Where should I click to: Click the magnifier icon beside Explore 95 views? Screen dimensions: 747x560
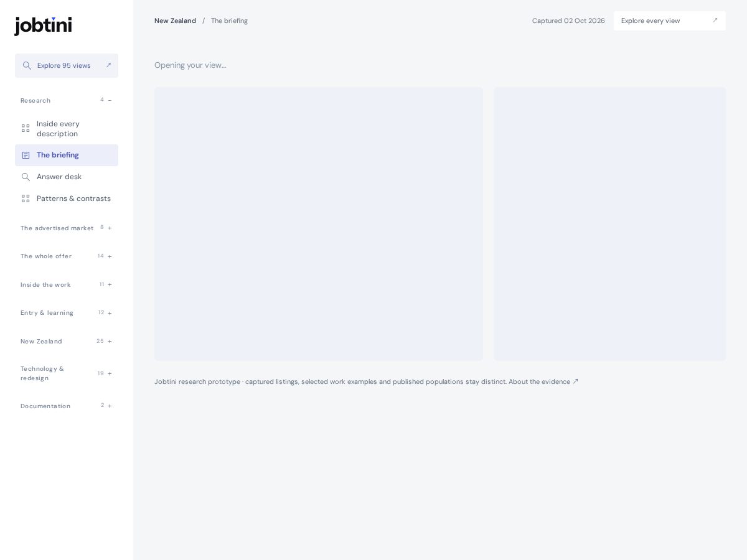click(x=27, y=65)
